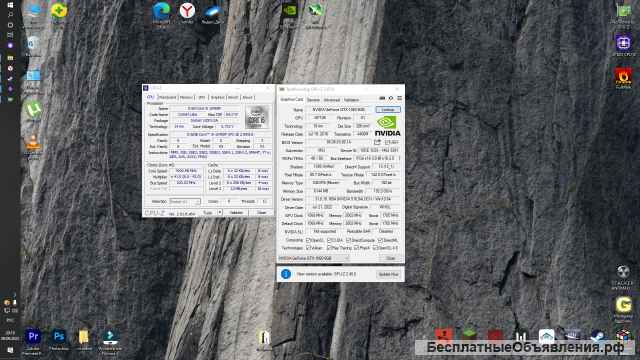Click the blue info icon in the update notice
This screenshot has width=640, height=360.
point(286,274)
